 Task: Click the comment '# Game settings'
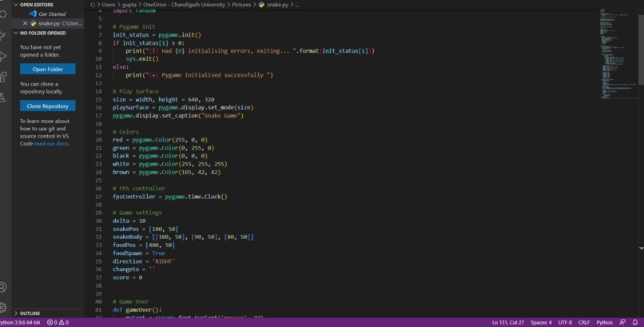[x=137, y=213]
